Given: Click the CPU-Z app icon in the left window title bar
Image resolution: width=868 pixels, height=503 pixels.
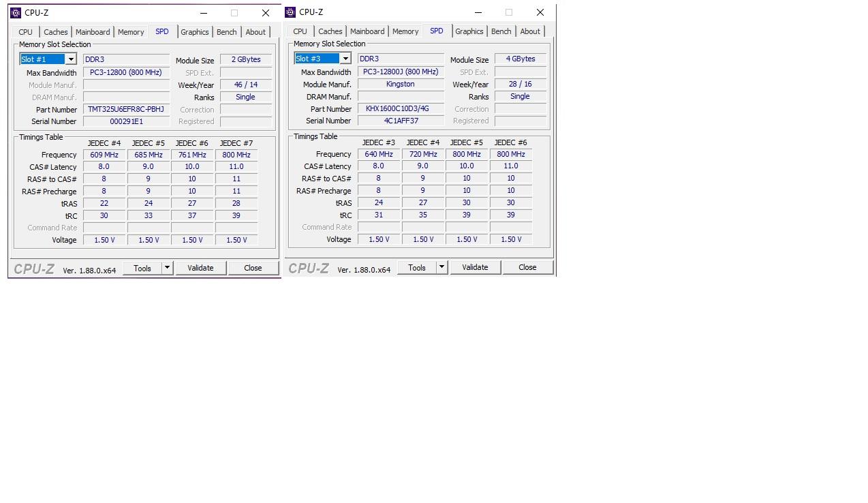Looking at the screenshot, I should (x=16, y=12).
